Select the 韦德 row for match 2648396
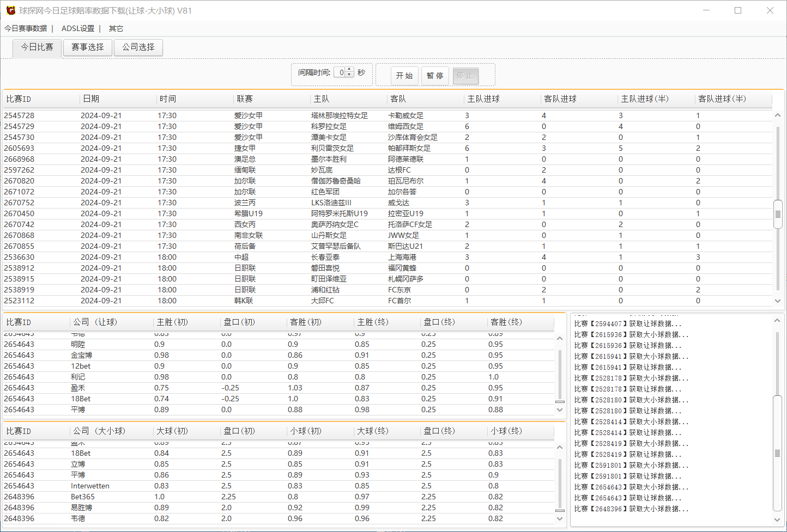 click(279, 518)
